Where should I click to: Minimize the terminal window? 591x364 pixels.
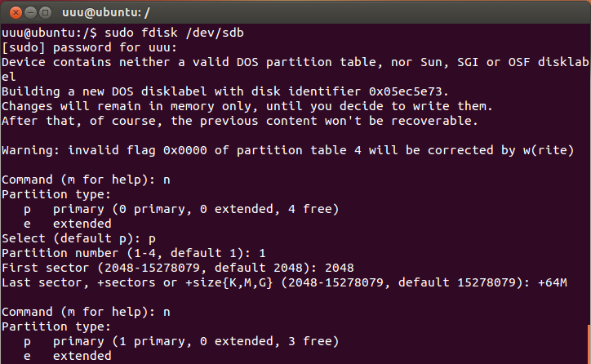(30, 13)
